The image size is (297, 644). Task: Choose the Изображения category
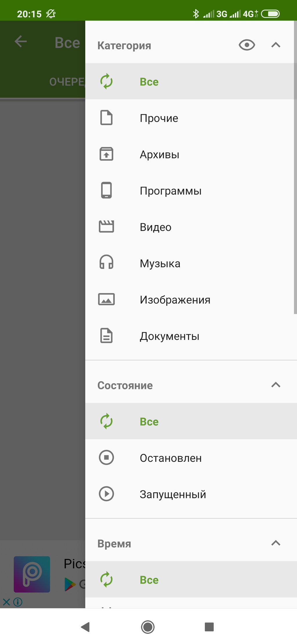click(191, 299)
